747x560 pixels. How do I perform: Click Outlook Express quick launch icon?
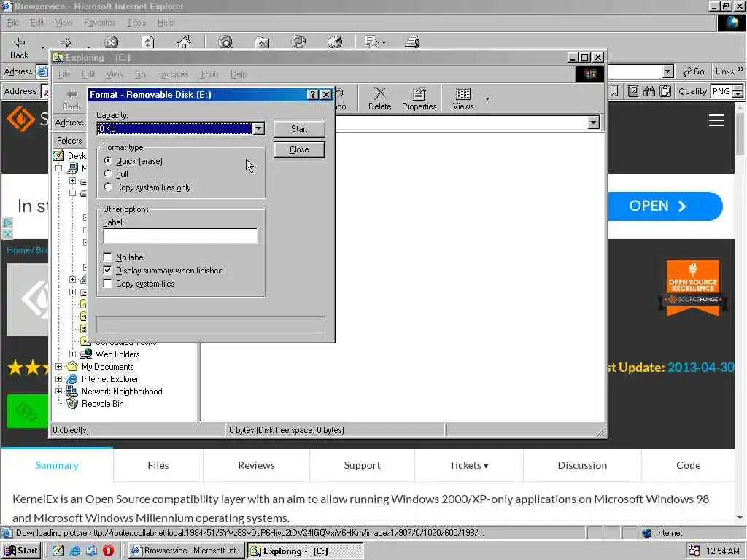pyautogui.click(x=91, y=551)
